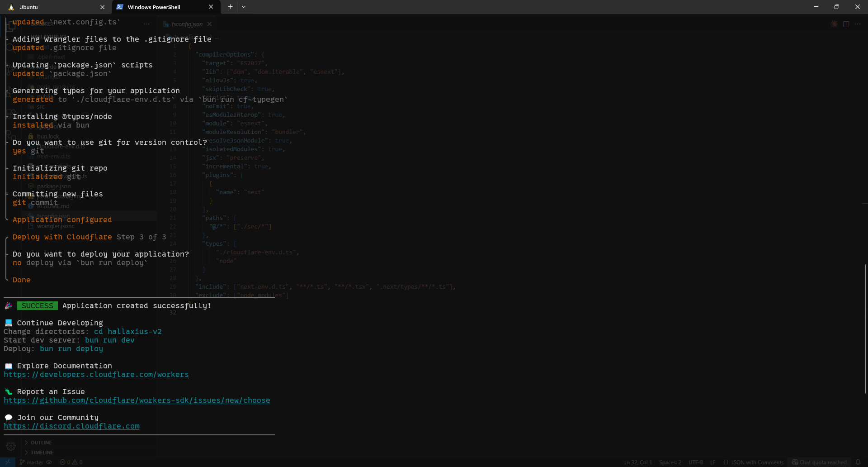Click the remote indicator icon in VS Code status bar
Screen dimensions: 868x467
click(8, 462)
